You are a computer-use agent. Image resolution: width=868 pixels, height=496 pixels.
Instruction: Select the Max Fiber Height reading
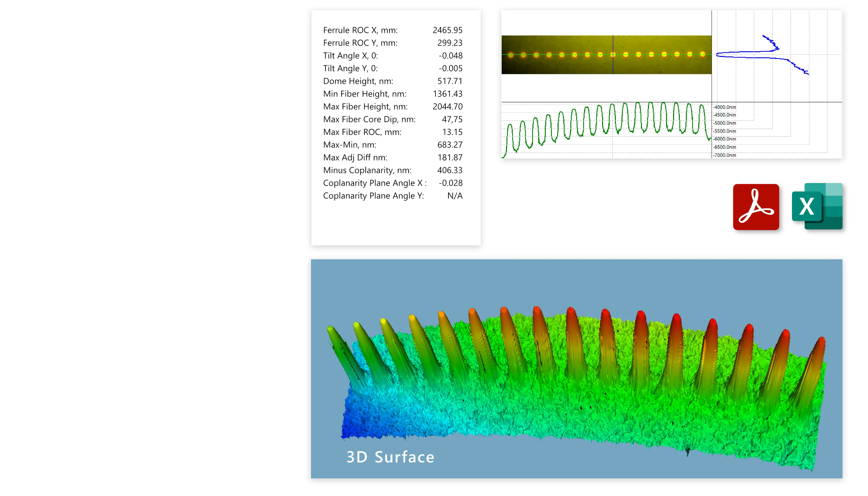pos(447,106)
